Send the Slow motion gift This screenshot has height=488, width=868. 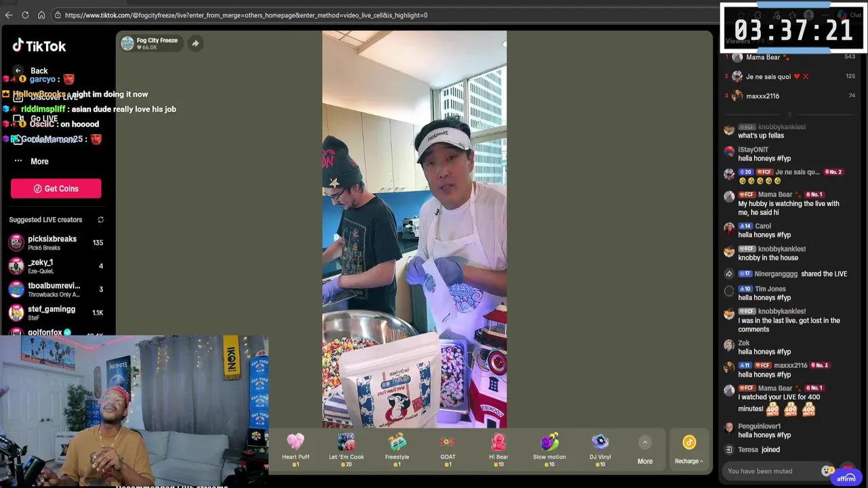point(549,450)
